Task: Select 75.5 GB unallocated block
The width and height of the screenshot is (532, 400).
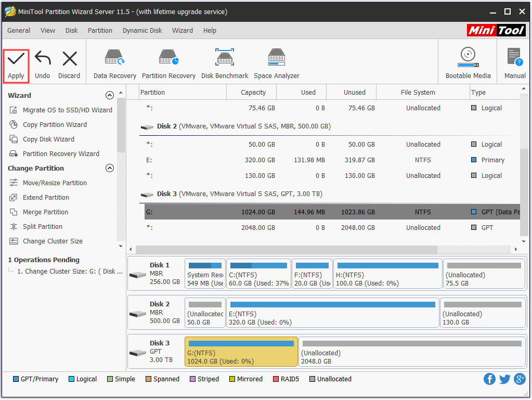Action: pyautogui.click(x=484, y=274)
